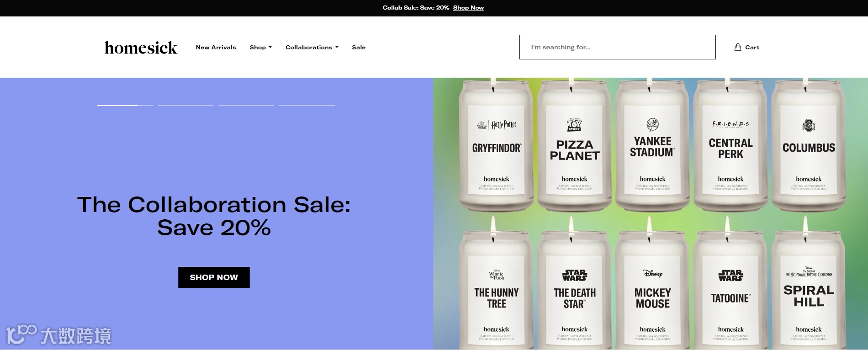Select the first carousel slide indicator
Screen dimensions: 868x350
click(x=125, y=106)
